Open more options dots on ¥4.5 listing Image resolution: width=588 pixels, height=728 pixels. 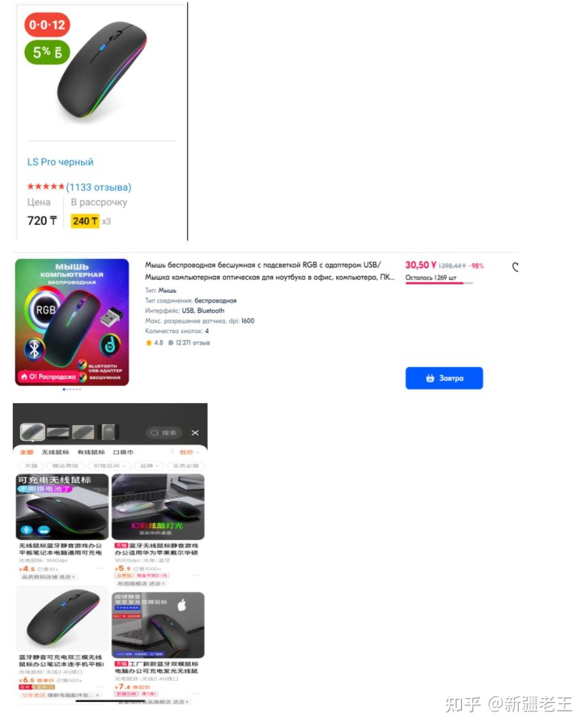101,568
